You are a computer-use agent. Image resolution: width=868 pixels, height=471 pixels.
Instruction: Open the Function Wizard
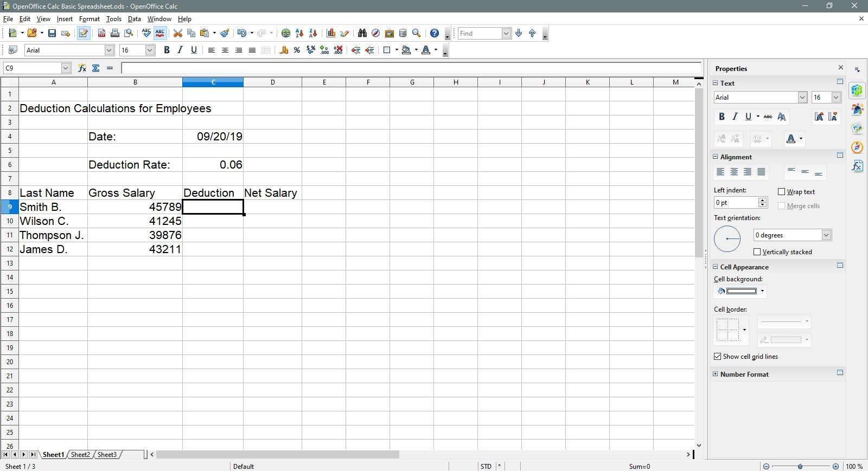click(82, 68)
